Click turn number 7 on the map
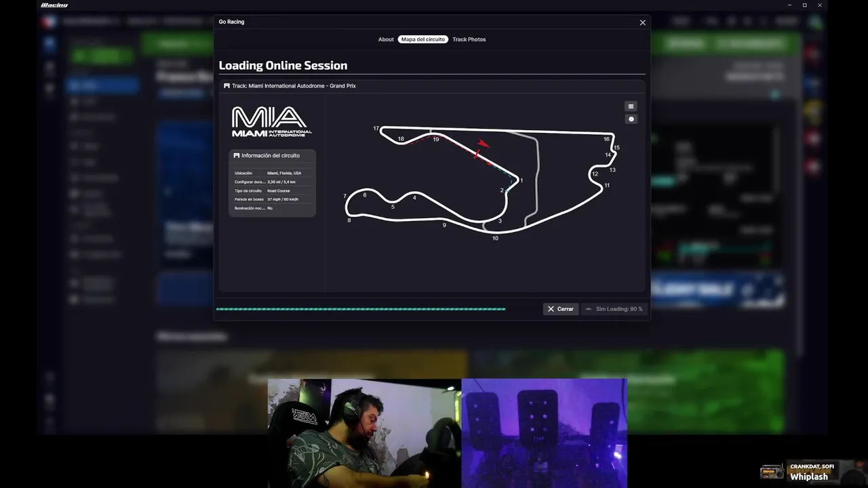This screenshot has width=868, height=488. pos(344,197)
